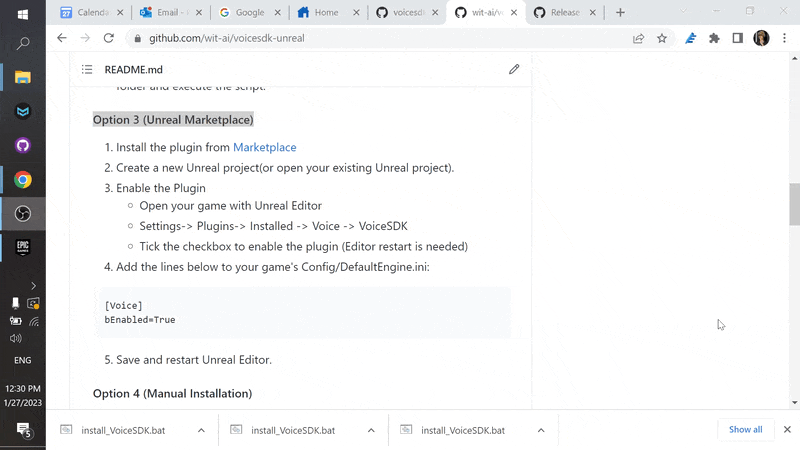Screen dimensions: 800x450
Task: Click the scrollbar up arrow
Action: pos(794,58)
